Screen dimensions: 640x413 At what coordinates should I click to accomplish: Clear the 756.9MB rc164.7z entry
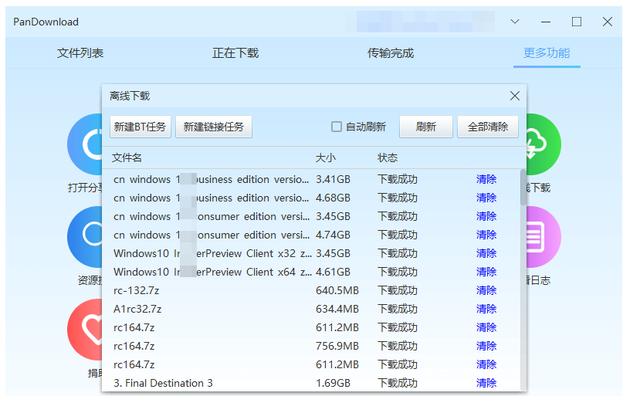point(486,346)
